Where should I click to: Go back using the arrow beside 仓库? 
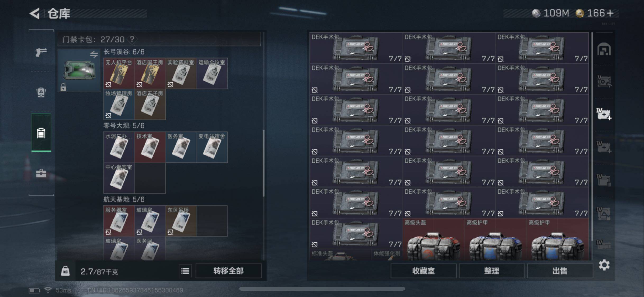35,13
